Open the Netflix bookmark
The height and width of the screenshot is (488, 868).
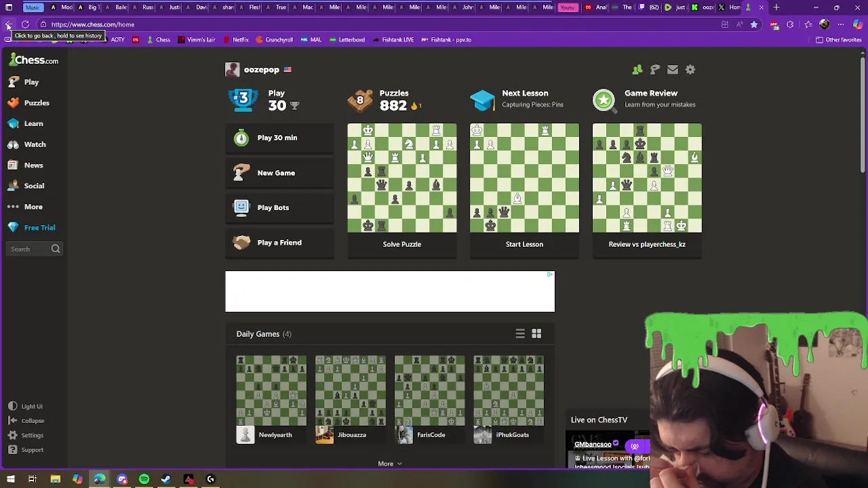coord(236,39)
